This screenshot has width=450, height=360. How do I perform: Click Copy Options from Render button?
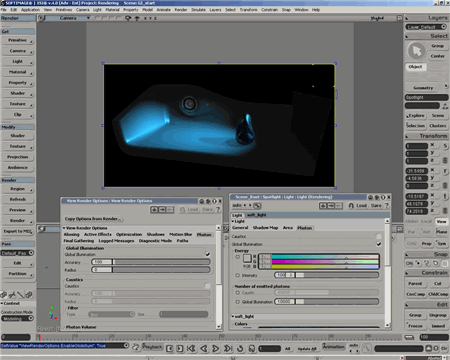[94, 219]
